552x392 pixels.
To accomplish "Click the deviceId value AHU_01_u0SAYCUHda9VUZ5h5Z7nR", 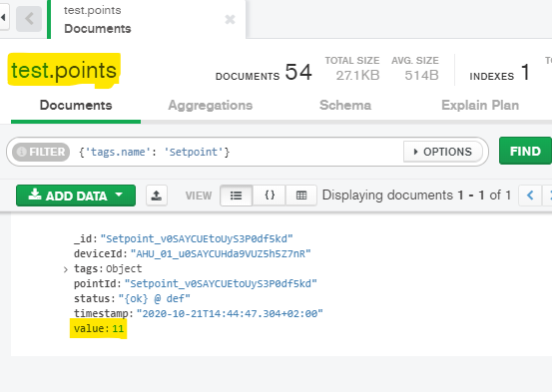I will click(x=221, y=253).
